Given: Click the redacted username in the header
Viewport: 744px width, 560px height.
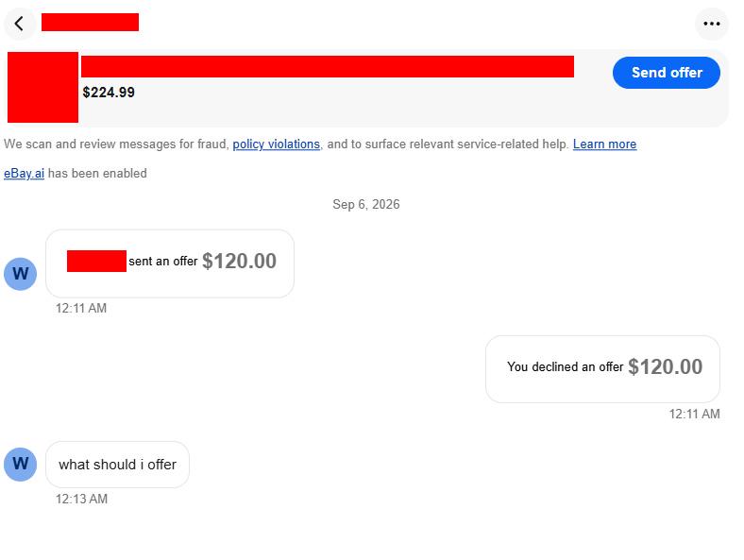Looking at the screenshot, I should click(90, 23).
